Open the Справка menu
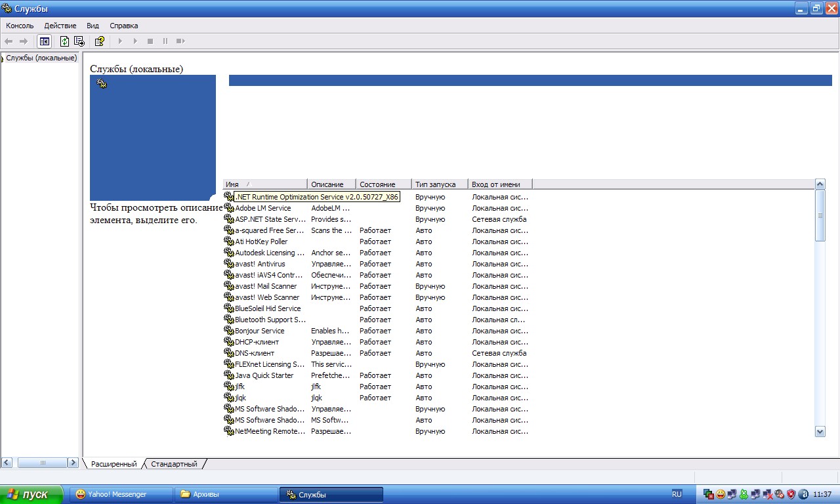Image resolution: width=840 pixels, height=504 pixels. click(124, 26)
